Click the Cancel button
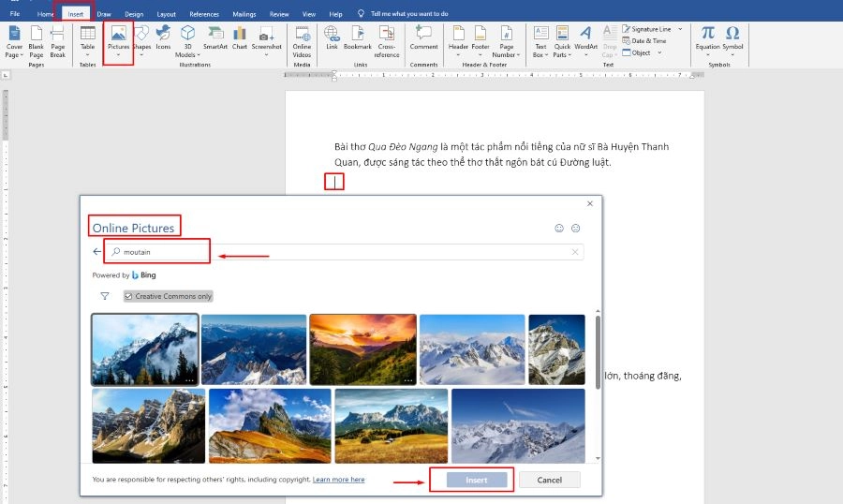This screenshot has height=504, width=843. pyautogui.click(x=550, y=480)
